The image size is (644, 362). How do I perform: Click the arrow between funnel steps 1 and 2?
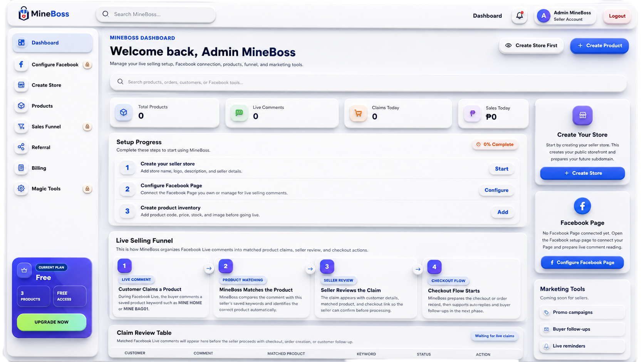click(x=209, y=269)
